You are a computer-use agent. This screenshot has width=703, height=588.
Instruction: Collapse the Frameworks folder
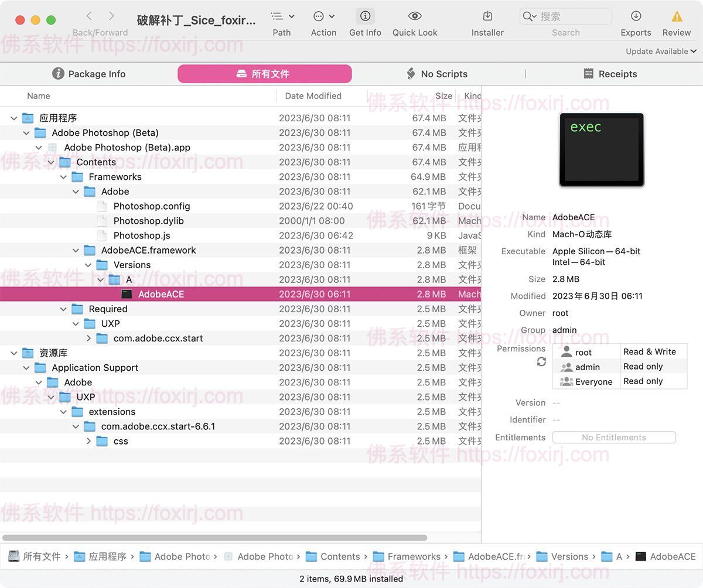coord(63,176)
